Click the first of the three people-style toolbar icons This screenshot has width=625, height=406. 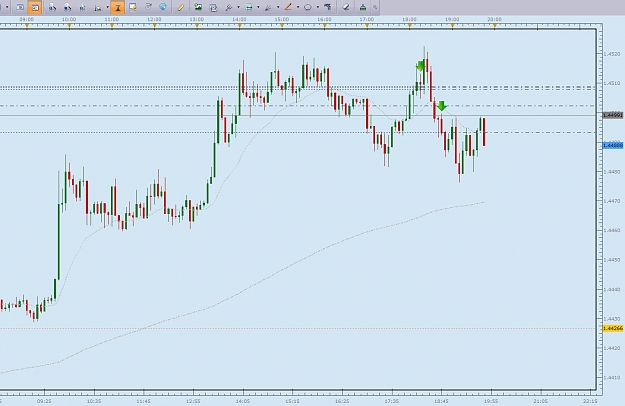coord(52,8)
